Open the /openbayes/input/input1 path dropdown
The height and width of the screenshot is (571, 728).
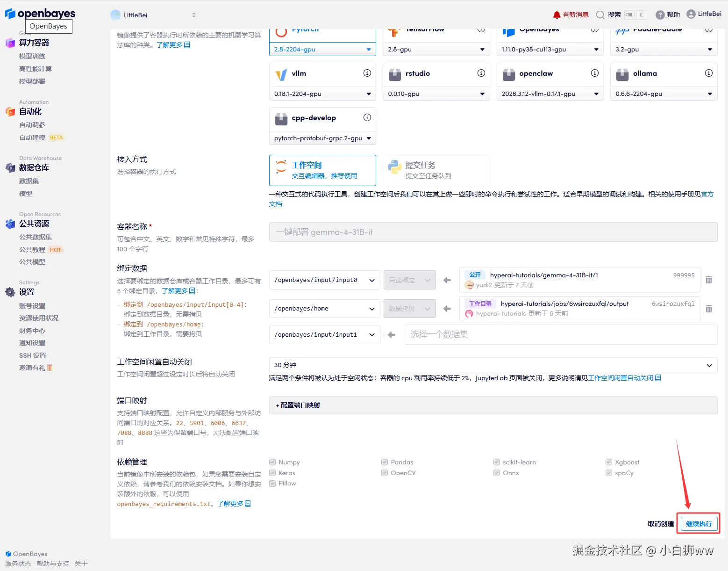(x=324, y=335)
